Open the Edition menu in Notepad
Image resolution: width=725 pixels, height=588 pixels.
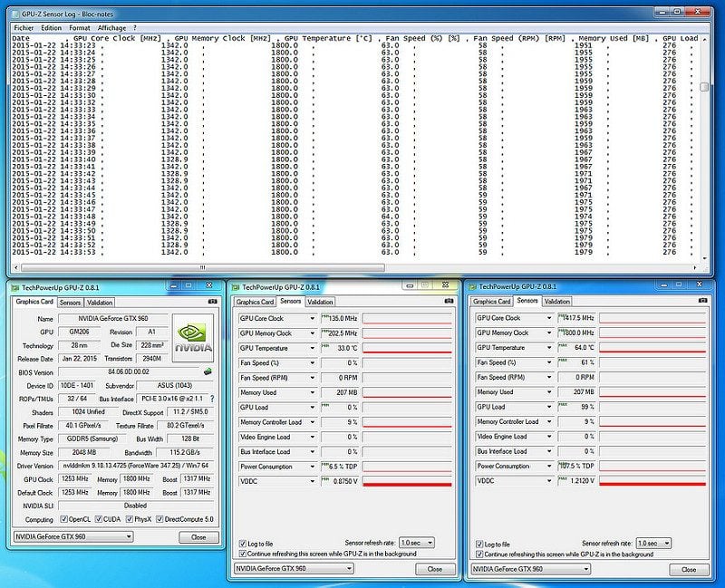click(52, 28)
